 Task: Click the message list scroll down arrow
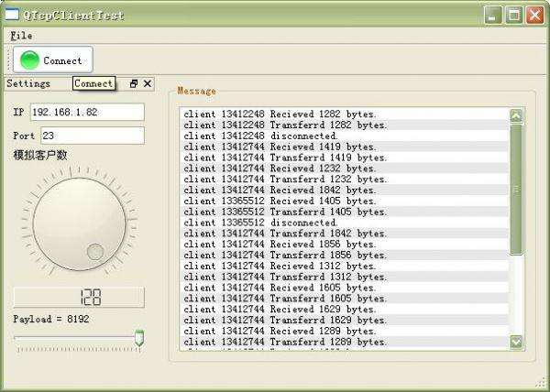click(x=516, y=342)
